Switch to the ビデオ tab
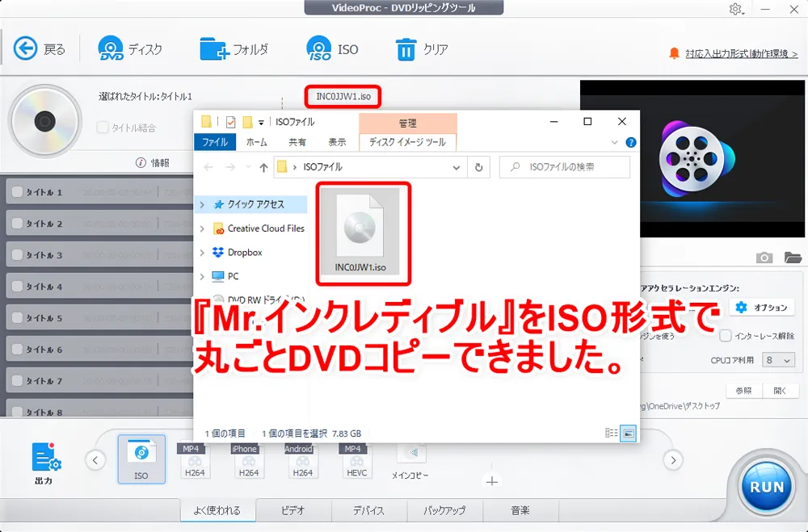 tap(293, 510)
